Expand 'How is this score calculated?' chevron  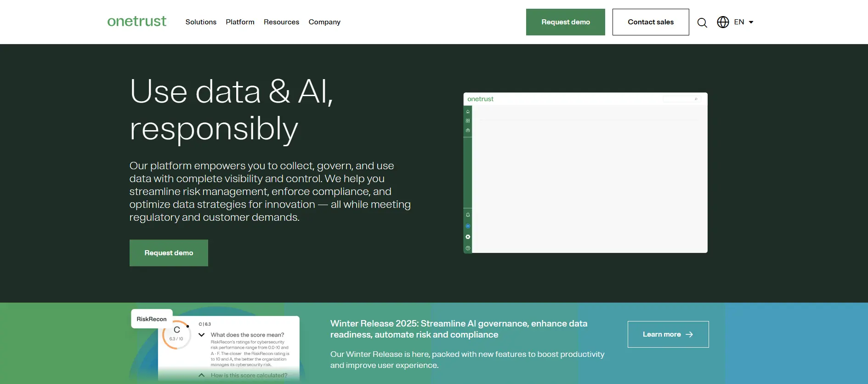point(201,375)
